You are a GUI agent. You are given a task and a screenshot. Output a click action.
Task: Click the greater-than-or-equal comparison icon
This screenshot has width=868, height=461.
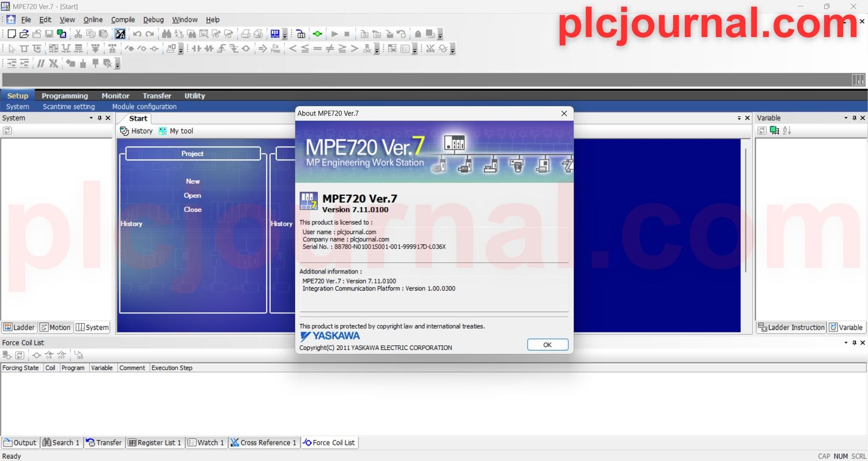pos(342,48)
